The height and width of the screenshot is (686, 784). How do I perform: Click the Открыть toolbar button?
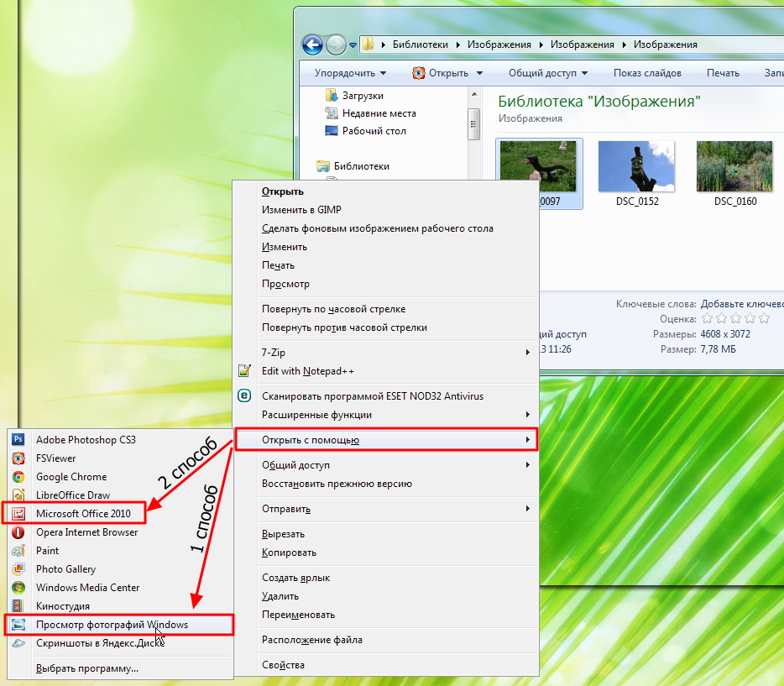(x=448, y=73)
